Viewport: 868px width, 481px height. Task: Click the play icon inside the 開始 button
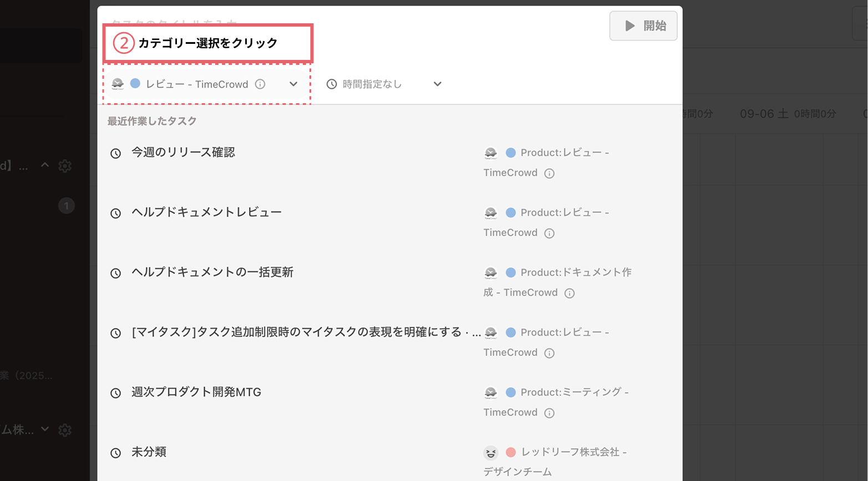click(629, 26)
